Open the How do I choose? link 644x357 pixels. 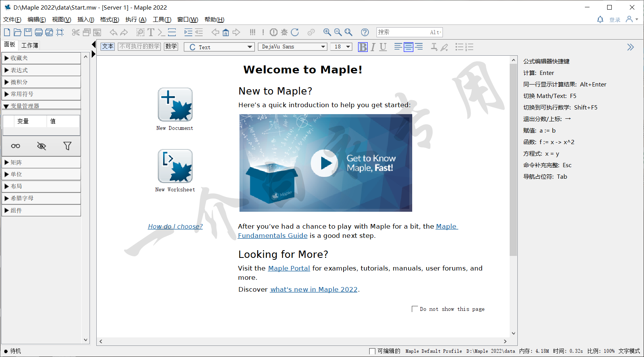pos(175,226)
